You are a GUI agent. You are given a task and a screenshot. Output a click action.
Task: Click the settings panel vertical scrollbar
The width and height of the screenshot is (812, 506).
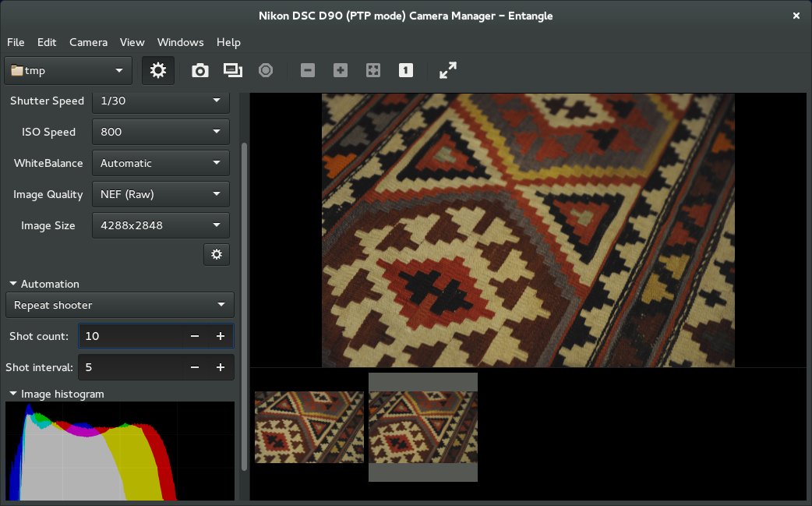[245, 306]
